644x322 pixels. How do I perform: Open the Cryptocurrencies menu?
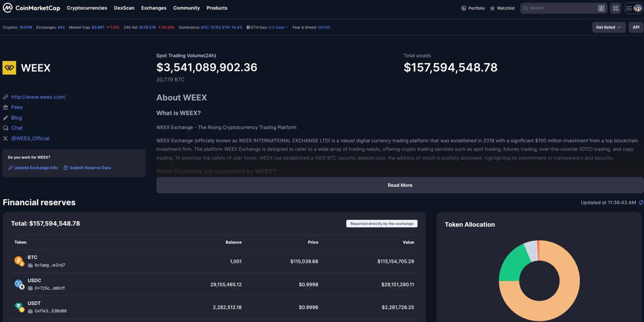click(x=87, y=8)
